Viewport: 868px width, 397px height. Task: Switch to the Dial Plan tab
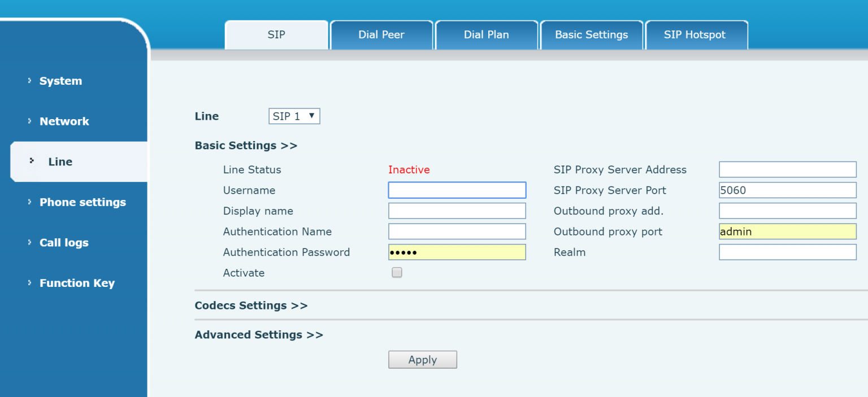(486, 35)
